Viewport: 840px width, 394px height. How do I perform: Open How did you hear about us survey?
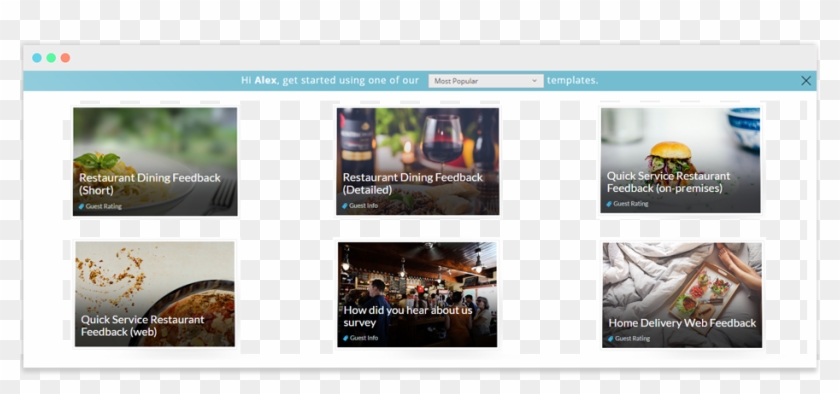[x=417, y=294]
